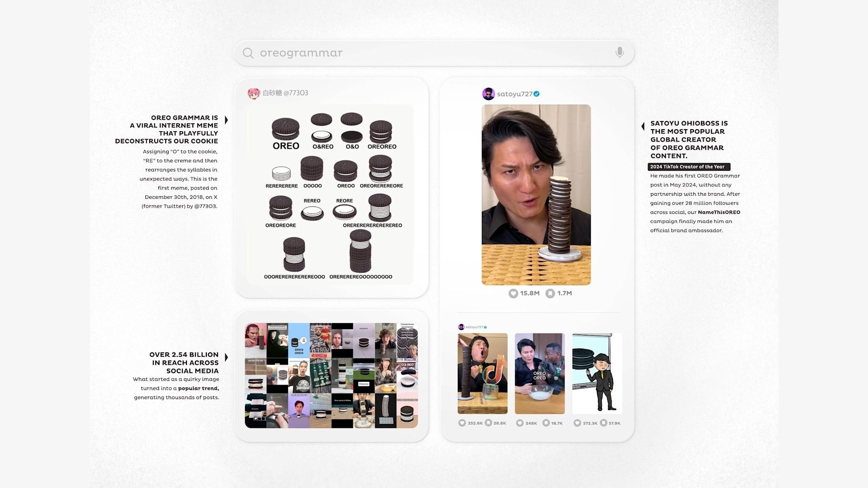868x488 pixels.
Task: Click the REORE open cookie illustration
Action: point(344,212)
